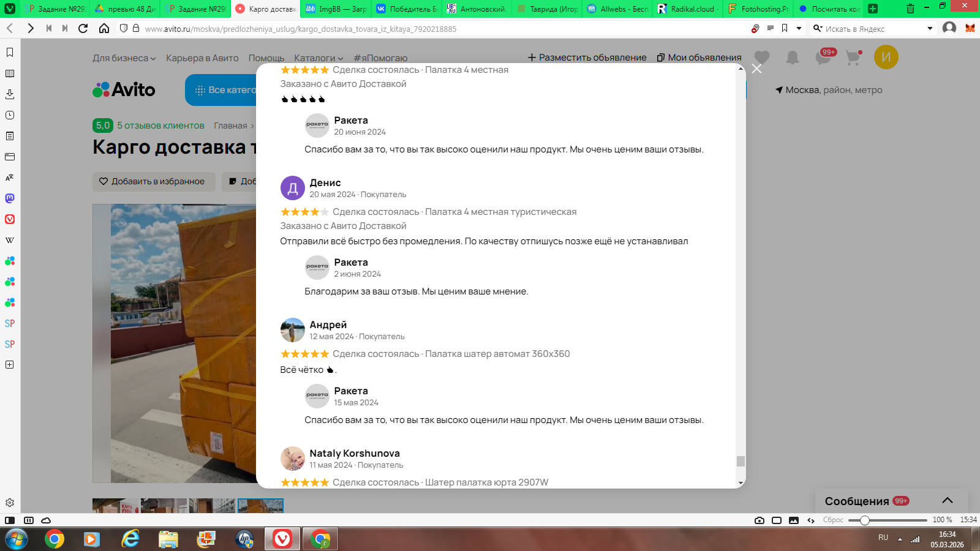Open the Avito shopping cart

(x=853, y=58)
